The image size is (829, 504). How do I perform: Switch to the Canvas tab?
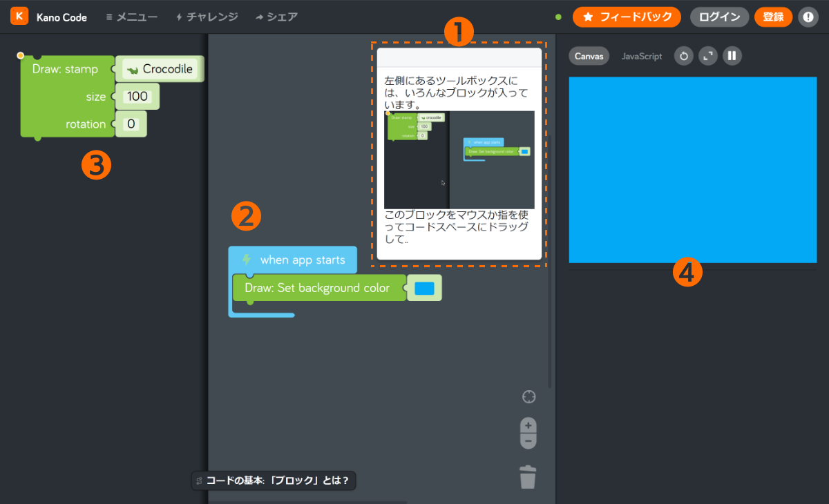pos(589,56)
